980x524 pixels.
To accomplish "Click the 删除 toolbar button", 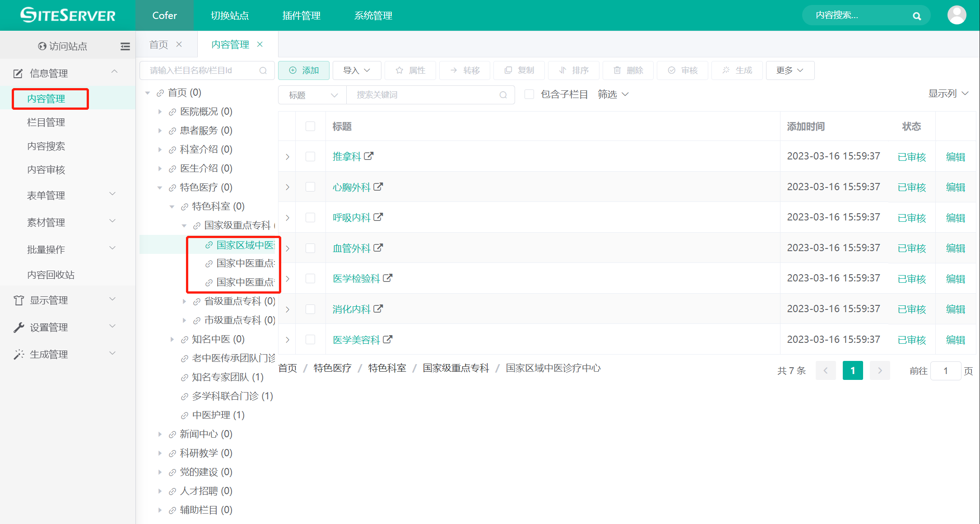I will point(628,70).
